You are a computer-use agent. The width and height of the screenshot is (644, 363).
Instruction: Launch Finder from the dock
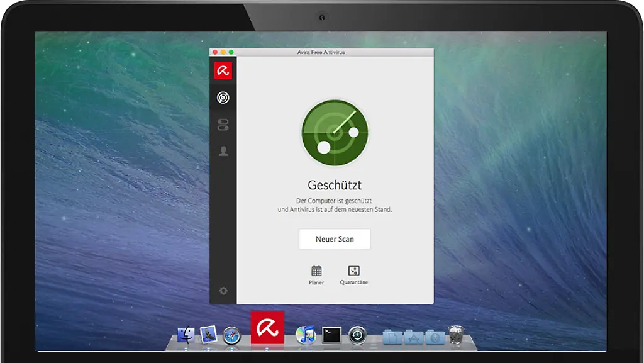click(x=186, y=335)
